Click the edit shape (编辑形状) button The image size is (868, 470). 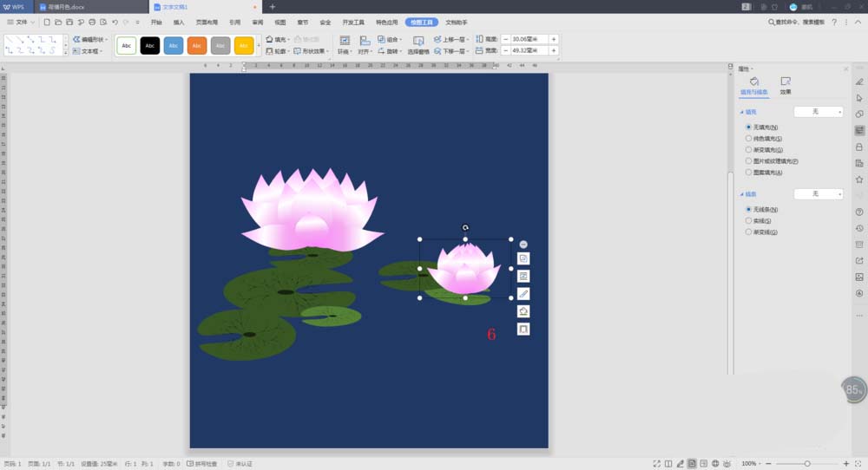[89, 39]
